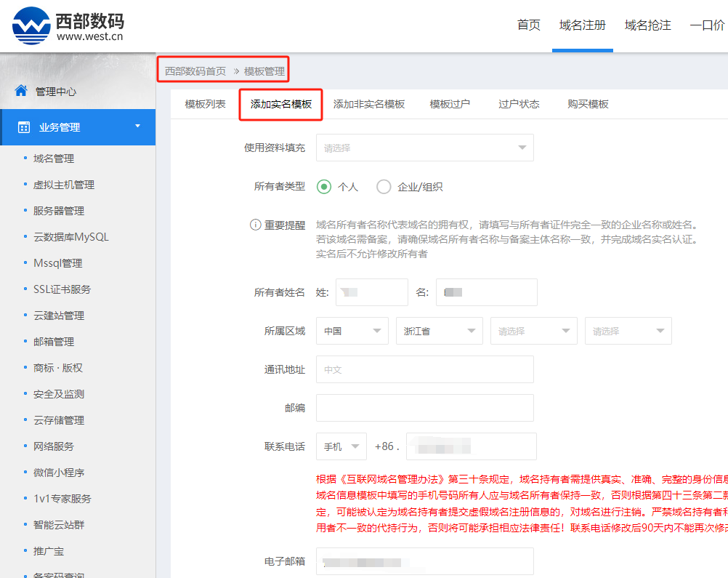
Task: Open the city 请选择 dropdown after 浙江省
Action: click(x=534, y=331)
